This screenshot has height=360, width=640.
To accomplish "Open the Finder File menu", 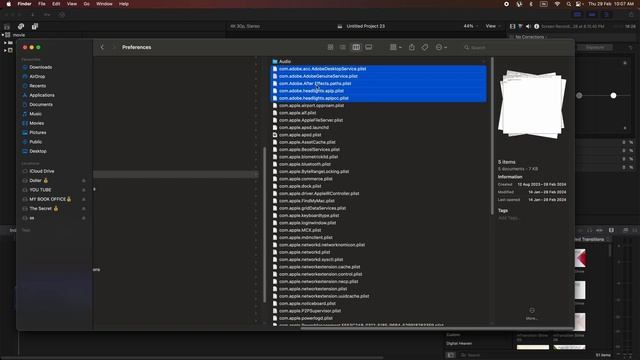I will [x=42, y=4].
